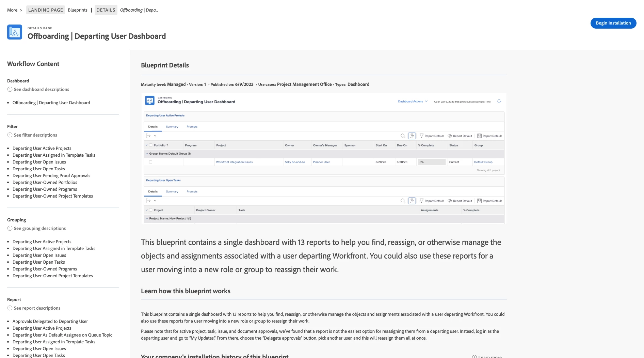Click the chevron before Project column in Open Tasks
This screenshot has width=644, height=358.
(x=147, y=210)
